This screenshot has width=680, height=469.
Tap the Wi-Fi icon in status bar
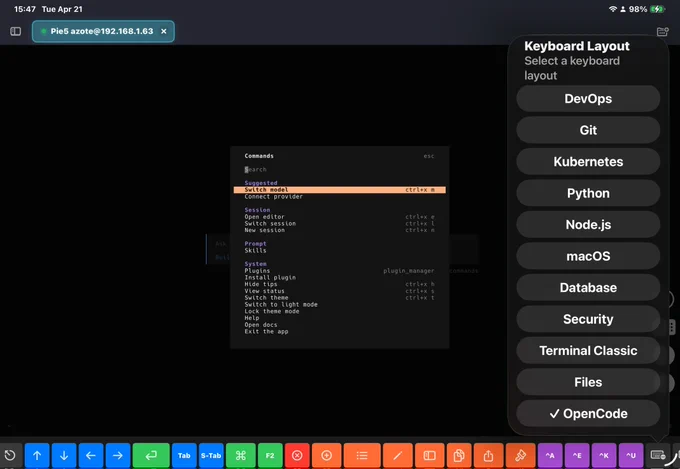612,9
